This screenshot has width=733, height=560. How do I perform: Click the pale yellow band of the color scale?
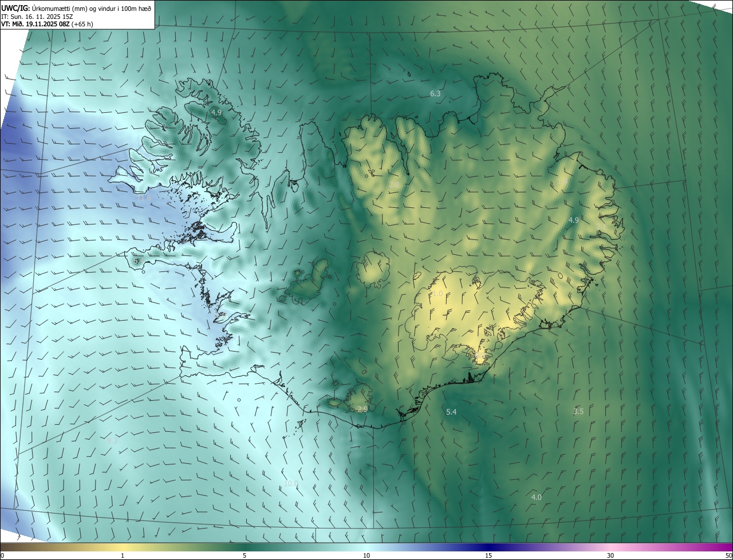123,547
